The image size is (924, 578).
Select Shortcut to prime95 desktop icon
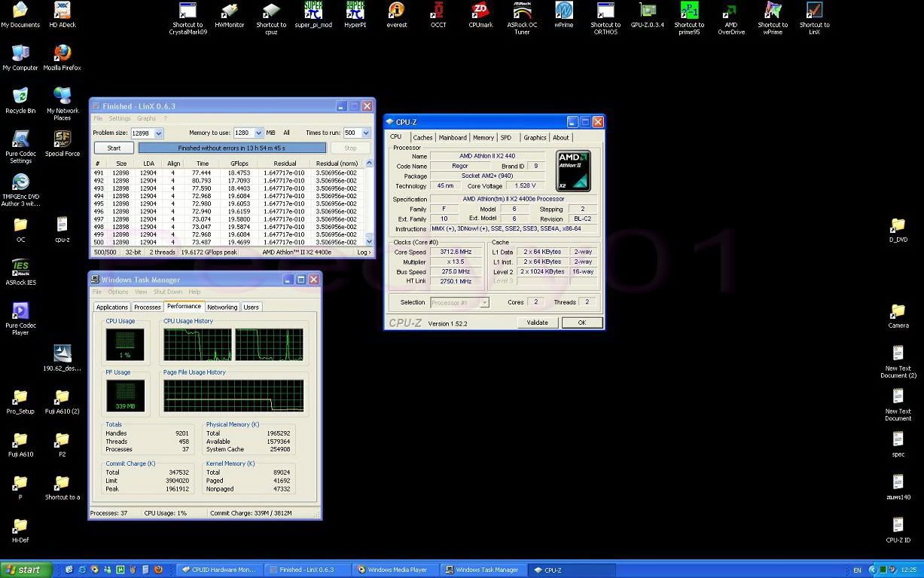point(689,19)
